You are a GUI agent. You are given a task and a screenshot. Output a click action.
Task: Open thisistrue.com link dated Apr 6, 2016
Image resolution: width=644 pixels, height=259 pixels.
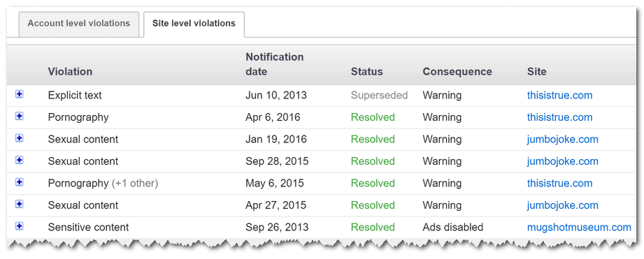[560, 117]
